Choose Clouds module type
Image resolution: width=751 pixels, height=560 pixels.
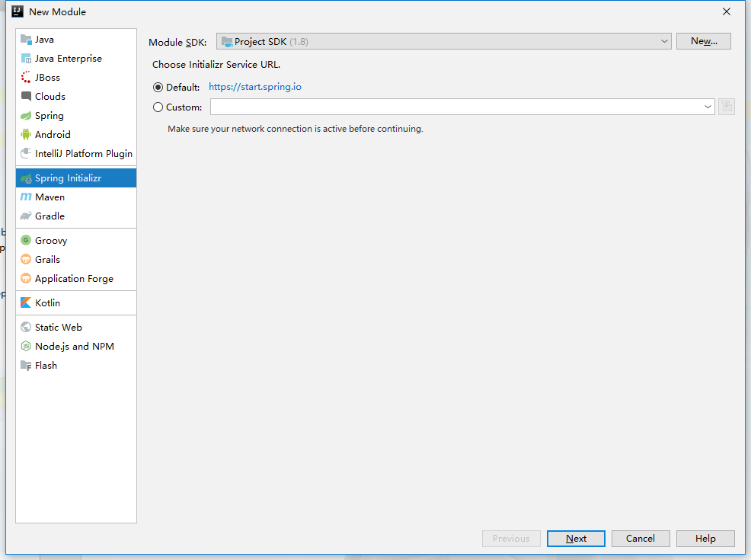76,96
